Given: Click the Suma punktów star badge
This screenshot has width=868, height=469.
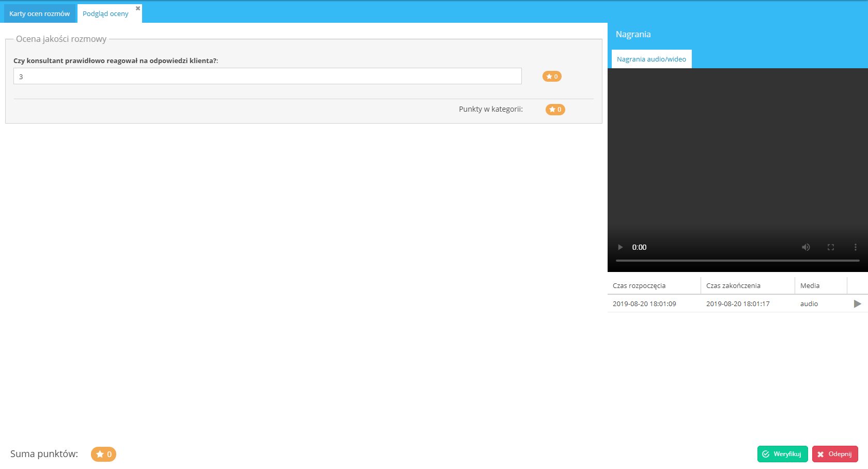Looking at the screenshot, I should [x=103, y=454].
